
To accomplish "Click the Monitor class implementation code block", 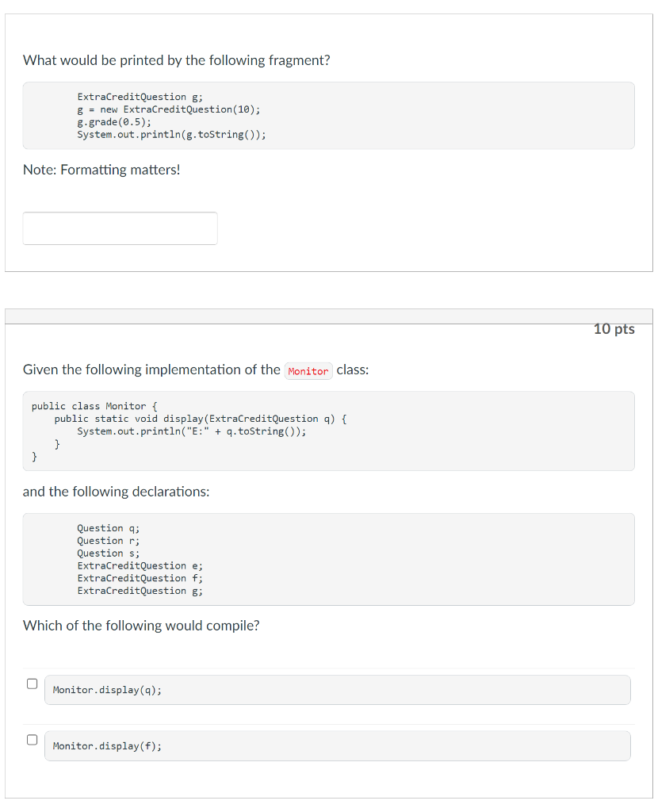I will (328, 431).
